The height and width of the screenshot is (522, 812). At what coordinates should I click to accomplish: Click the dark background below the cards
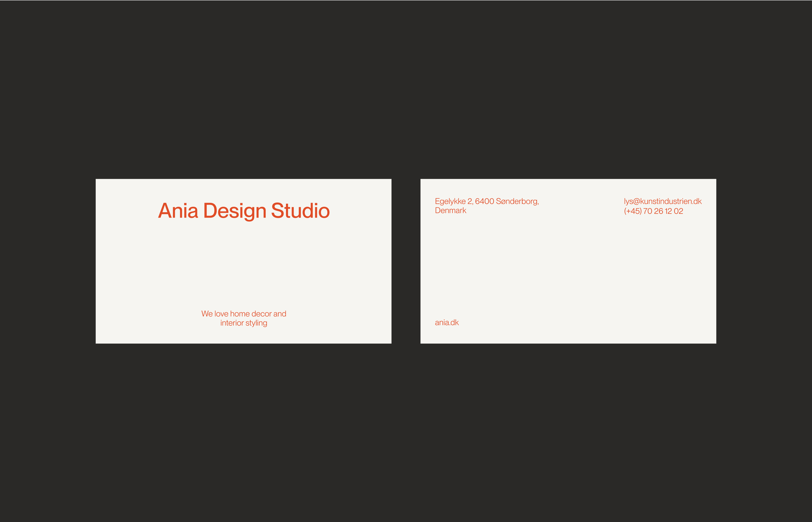point(406,434)
